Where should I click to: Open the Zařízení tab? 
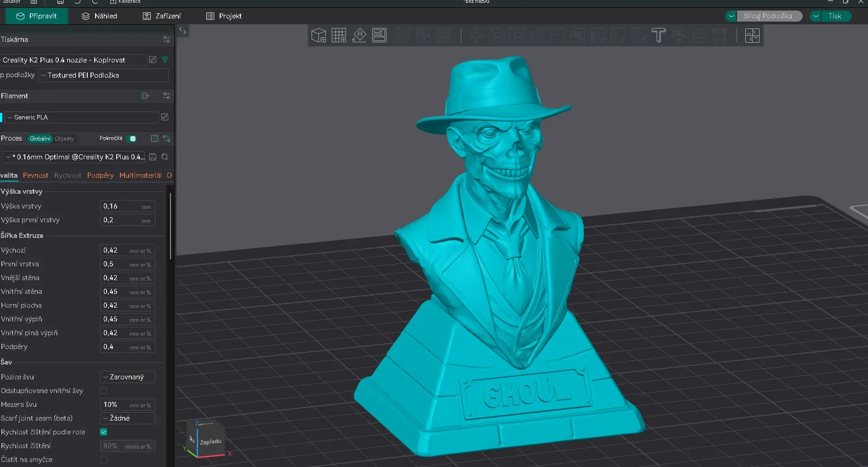pyautogui.click(x=162, y=16)
